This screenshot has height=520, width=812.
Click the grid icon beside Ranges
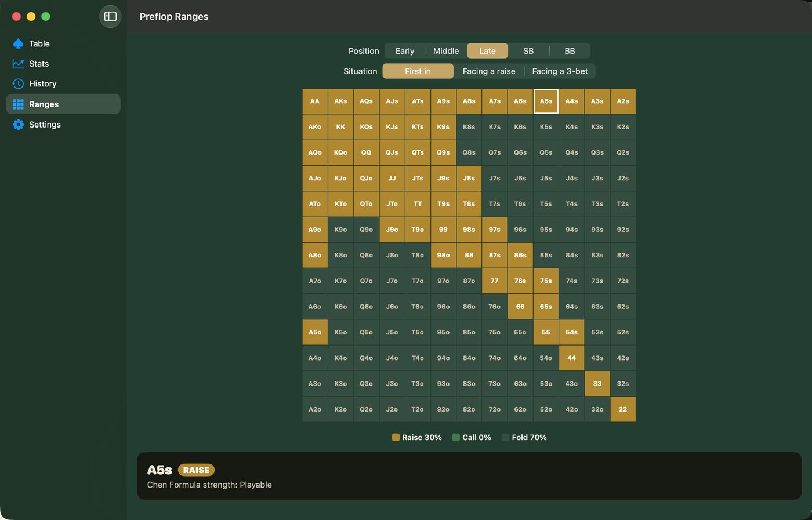coord(18,104)
